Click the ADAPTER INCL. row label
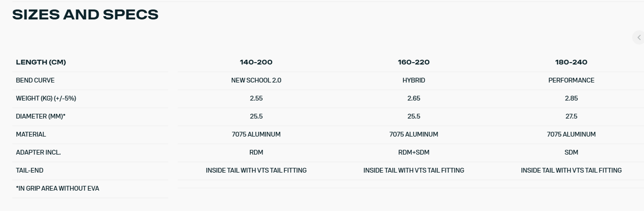 coord(38,152)
